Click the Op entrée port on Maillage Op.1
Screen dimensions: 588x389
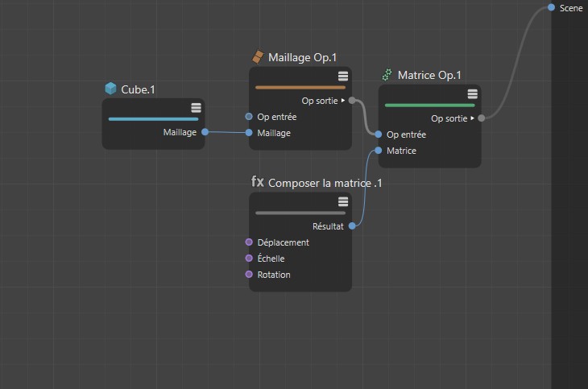pyautogui.click(x=249, y=117)
